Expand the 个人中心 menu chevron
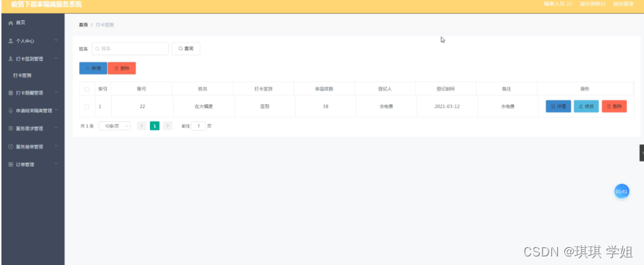This screenshot has width=644, height=265. click(x=56, y=41)
